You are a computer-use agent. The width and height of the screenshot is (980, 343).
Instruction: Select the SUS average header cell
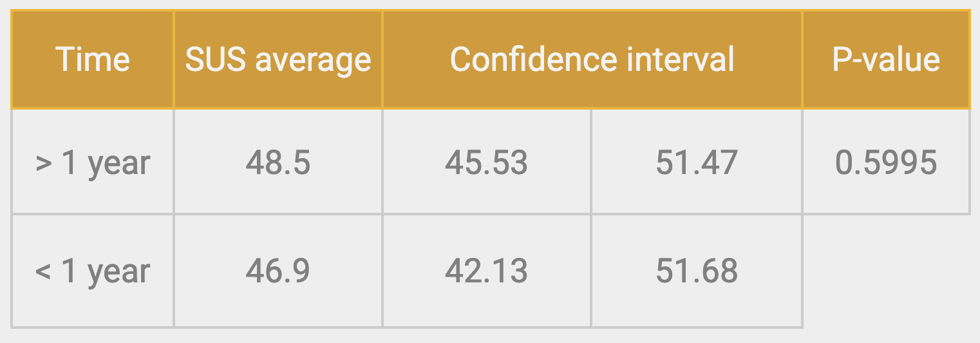click(278, 59)
